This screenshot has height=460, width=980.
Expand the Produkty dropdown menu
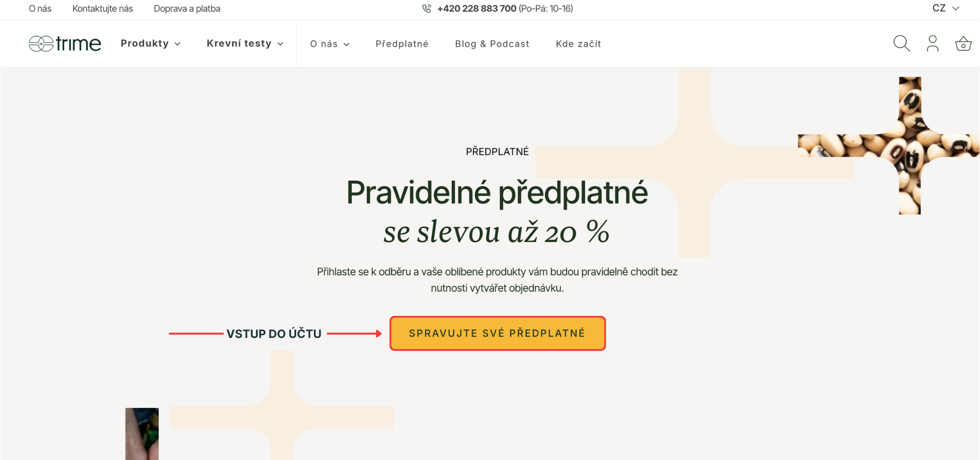pos(151,44)
